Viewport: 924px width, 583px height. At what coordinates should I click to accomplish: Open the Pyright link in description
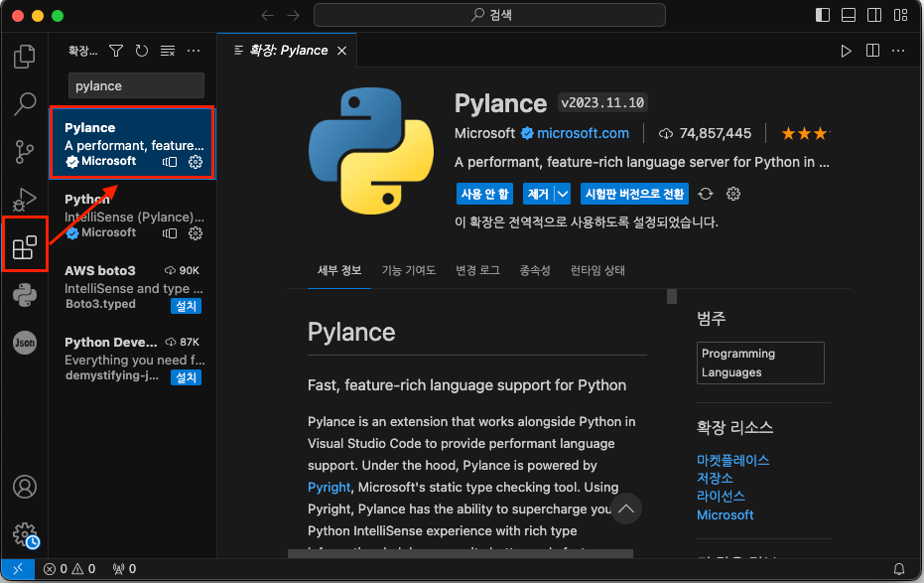coord(329,487)
